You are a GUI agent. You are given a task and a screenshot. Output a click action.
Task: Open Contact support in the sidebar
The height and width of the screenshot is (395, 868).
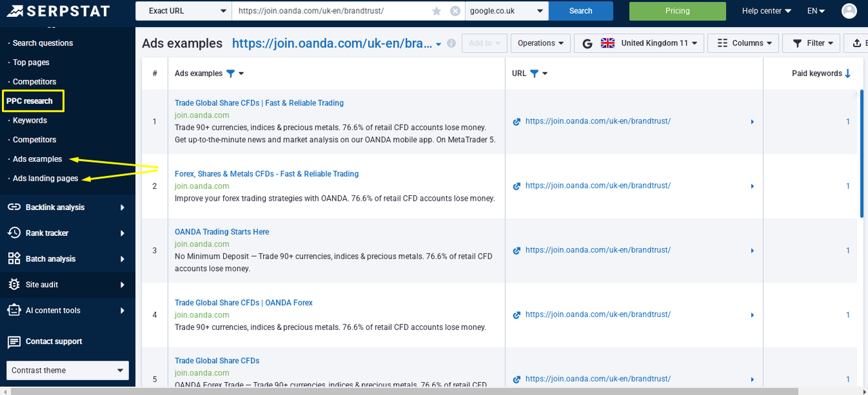(x=54, y=341)
